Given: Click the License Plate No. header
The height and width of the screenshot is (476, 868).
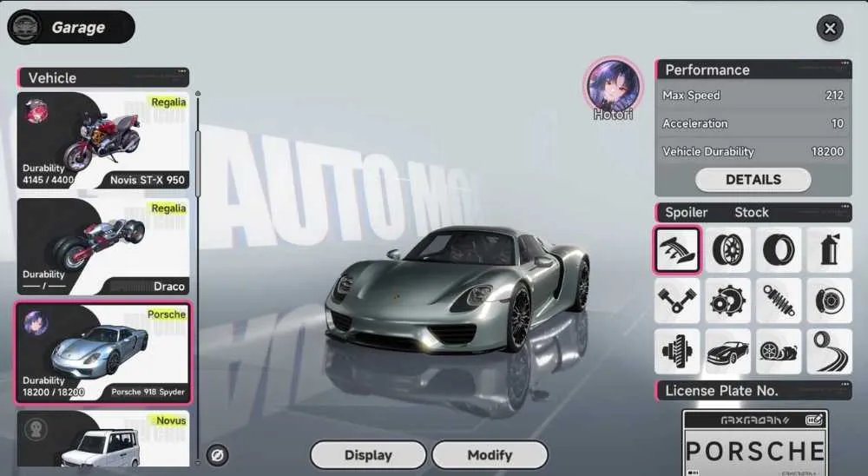Looking at the screenshot, I should click(x=753, y=391).
